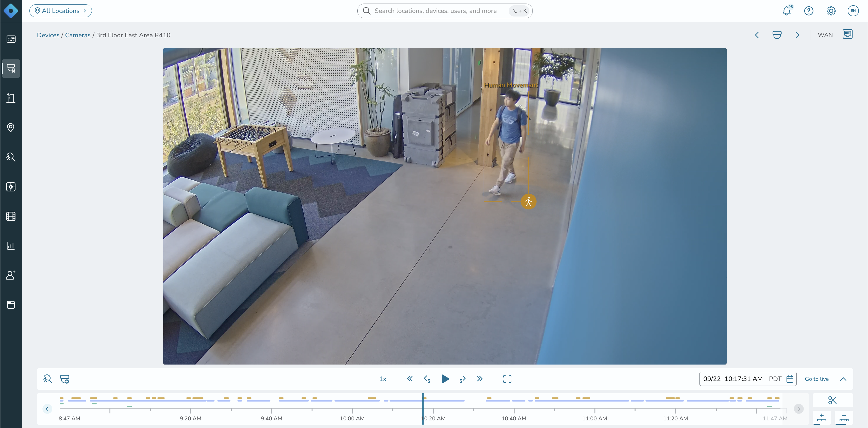
Task: Click the scissors clip tool
Action: 833,400
